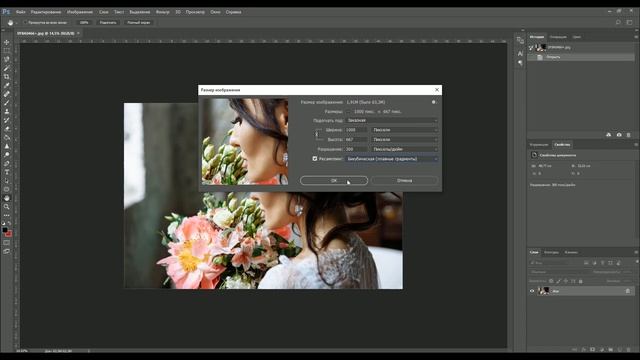Click the Отмена button
The image size is (640, 360).
[404, 180]
